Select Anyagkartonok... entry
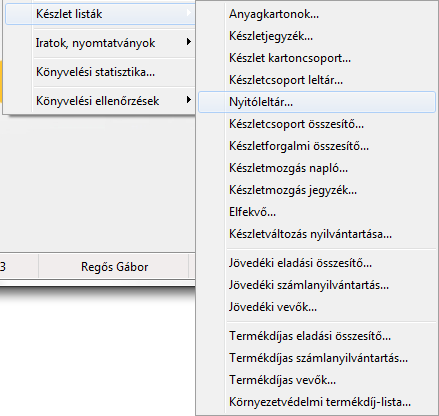439x416 pixels. [x=317, y=14]
